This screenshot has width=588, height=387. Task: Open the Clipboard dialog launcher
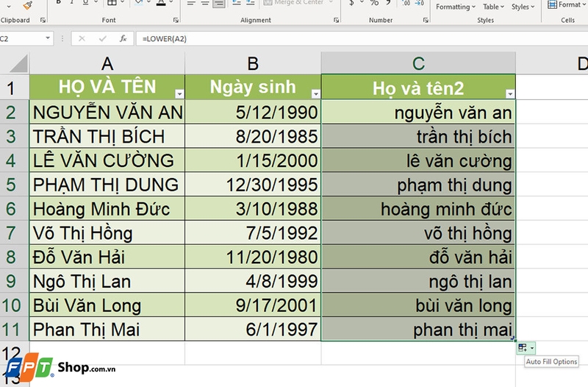tap(43, 21)
